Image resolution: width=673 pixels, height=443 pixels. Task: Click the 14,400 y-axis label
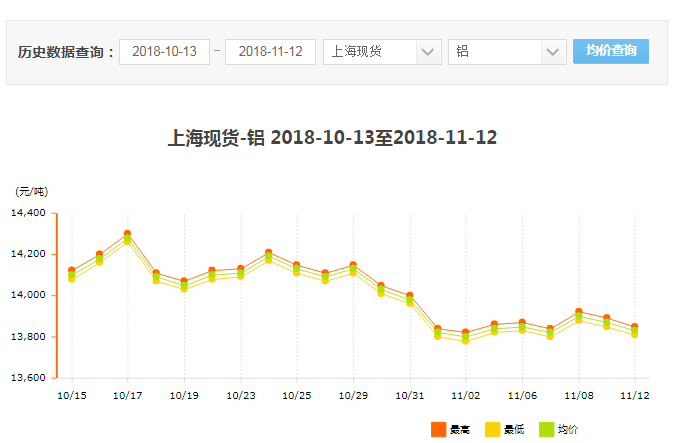(28, 213)
